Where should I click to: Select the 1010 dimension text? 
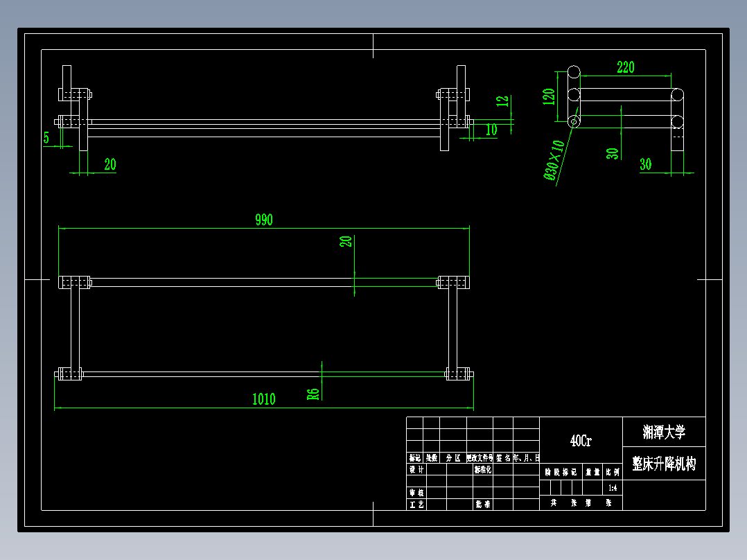tap(264, 400)
